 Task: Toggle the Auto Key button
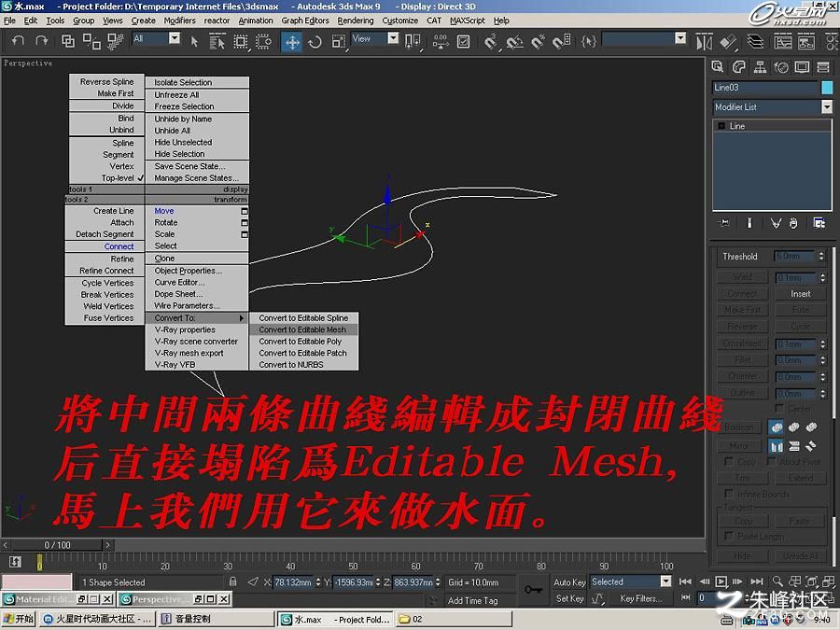tap(569, 581)
